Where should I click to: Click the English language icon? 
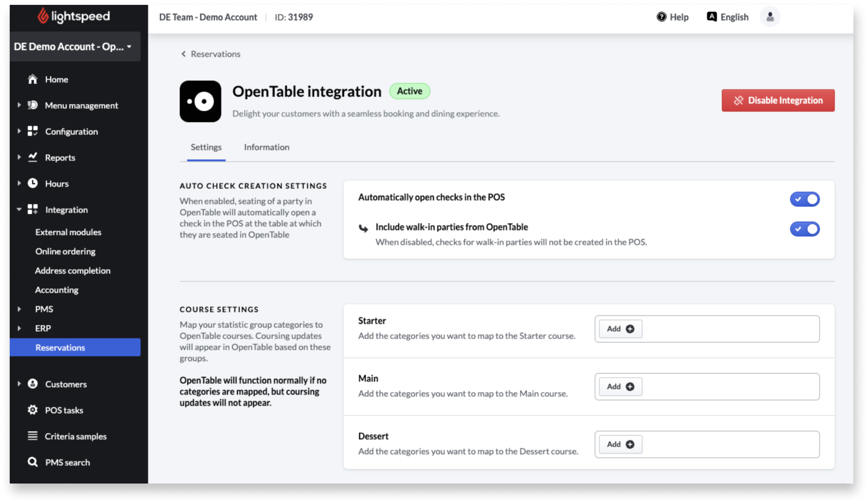tap(712, 17)
